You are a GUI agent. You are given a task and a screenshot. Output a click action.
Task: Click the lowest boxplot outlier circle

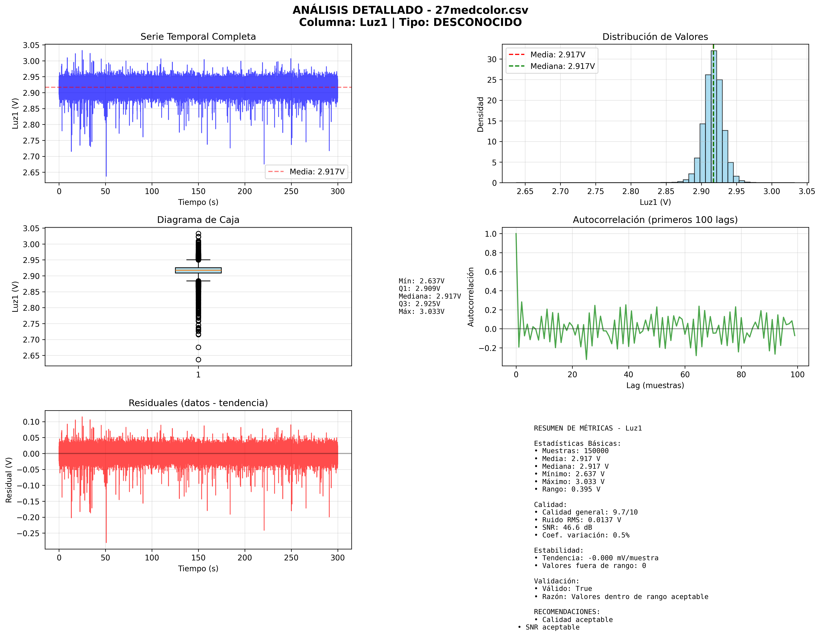pyautogui.click(x=198, y=360)
